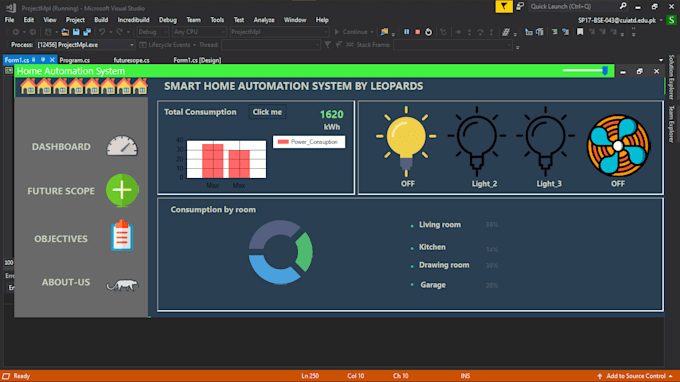The width and height of the screenshot is (680, 382).
Task: Select FUTURE SCOPE label in sidebar
Action: tap(61, 191)
